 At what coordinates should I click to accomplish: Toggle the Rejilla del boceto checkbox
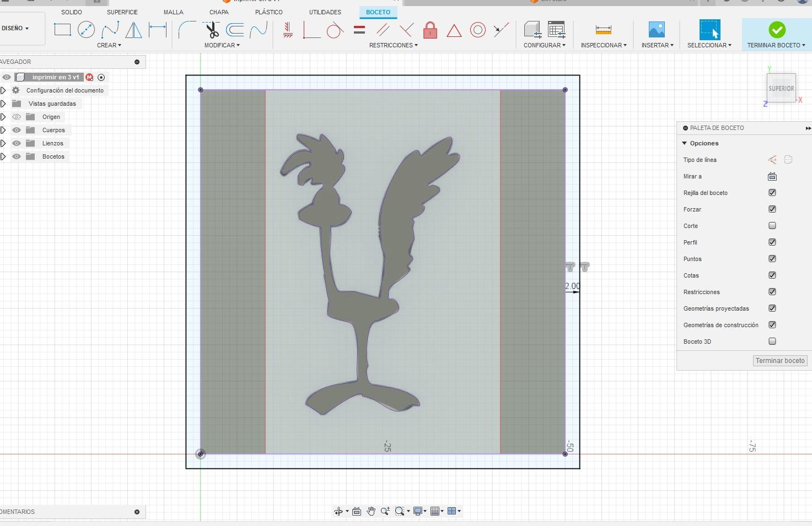coord(772,193)
